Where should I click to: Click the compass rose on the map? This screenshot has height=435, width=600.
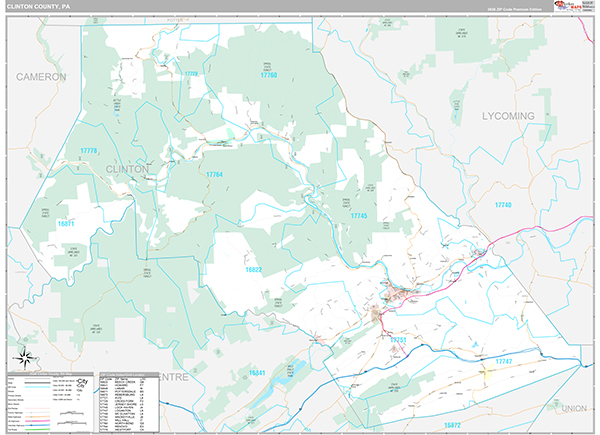tap(25, 358)
